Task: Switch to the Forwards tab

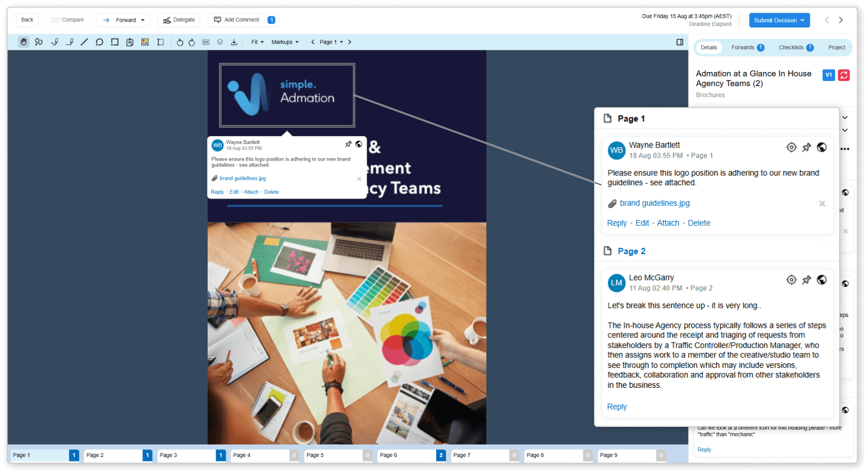Action: coord(747,48)
